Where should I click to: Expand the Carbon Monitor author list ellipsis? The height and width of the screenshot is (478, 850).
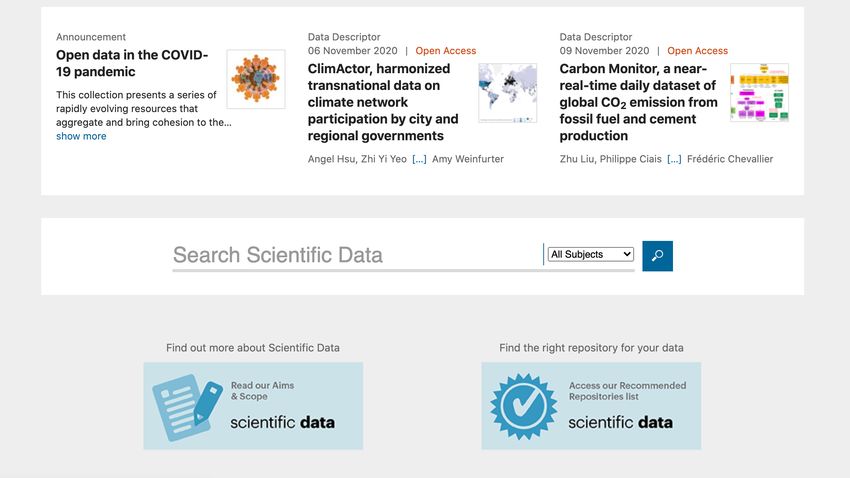click(674, 159)
